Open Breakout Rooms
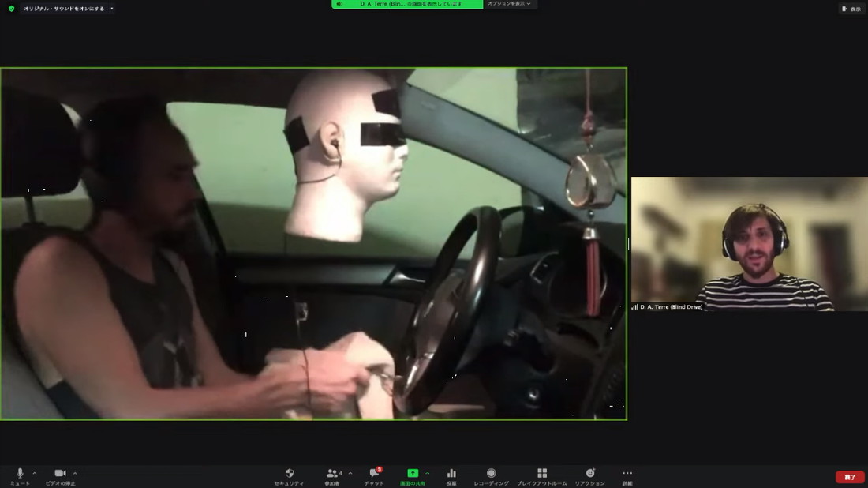868x488 pixels. [542, 475]
